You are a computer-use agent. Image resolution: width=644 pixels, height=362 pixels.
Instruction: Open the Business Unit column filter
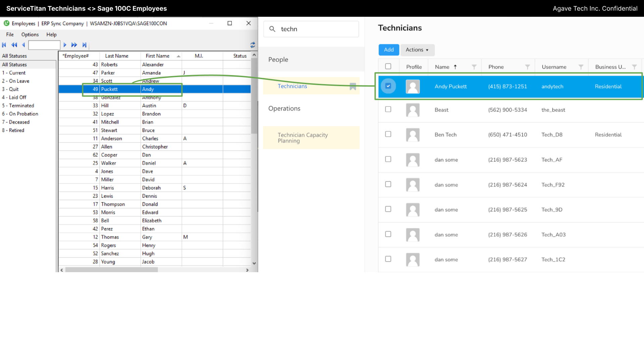(634, 67)
